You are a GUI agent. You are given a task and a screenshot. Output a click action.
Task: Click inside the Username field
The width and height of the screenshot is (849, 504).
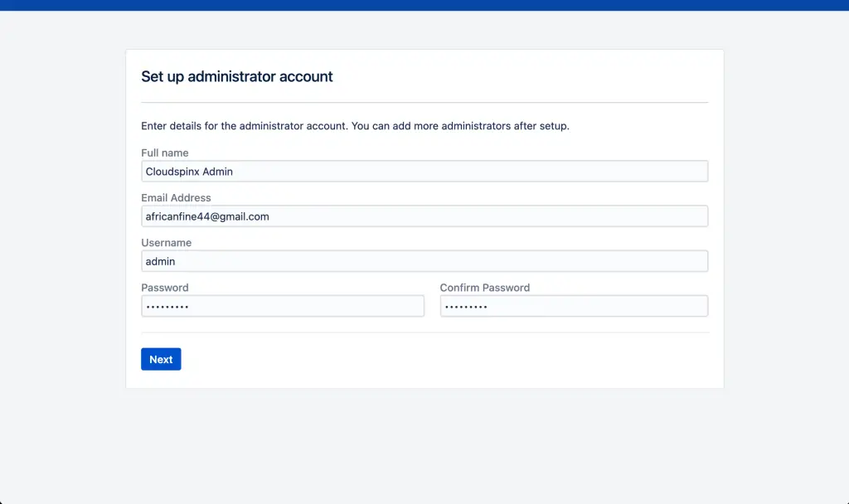tap(424, 260)
